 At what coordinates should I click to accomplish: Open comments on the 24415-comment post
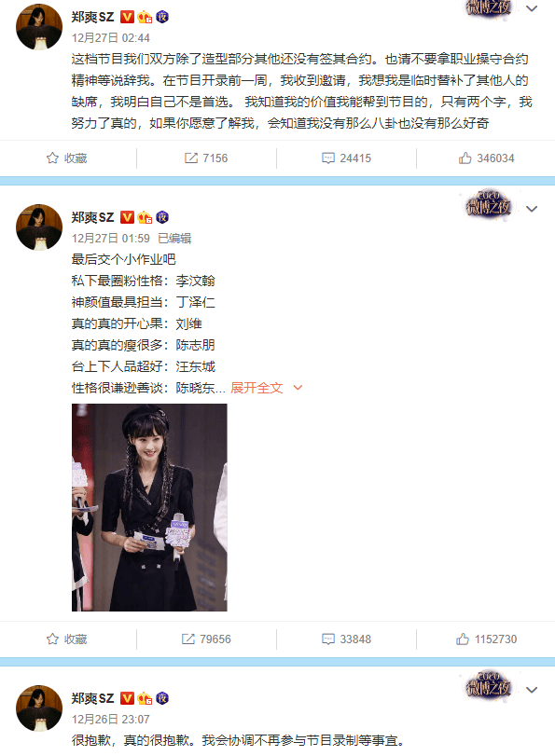tap(346, 158)
